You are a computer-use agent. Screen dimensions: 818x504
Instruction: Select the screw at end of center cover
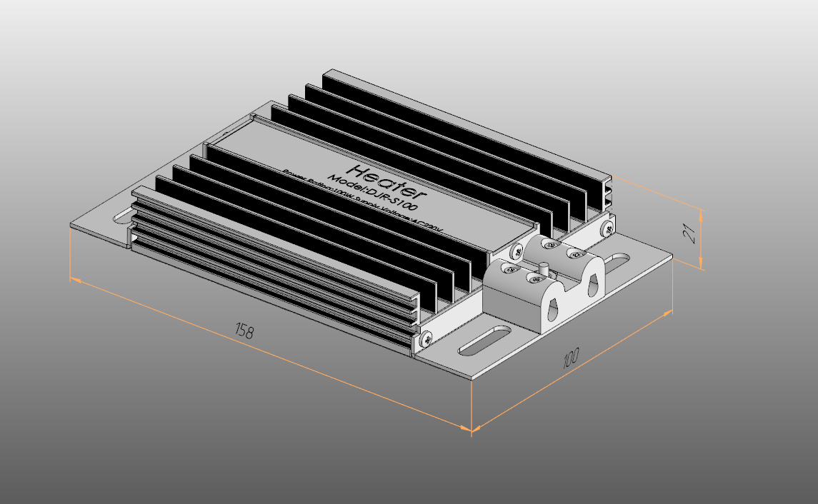pyautogui.click(x=515, y=251)
